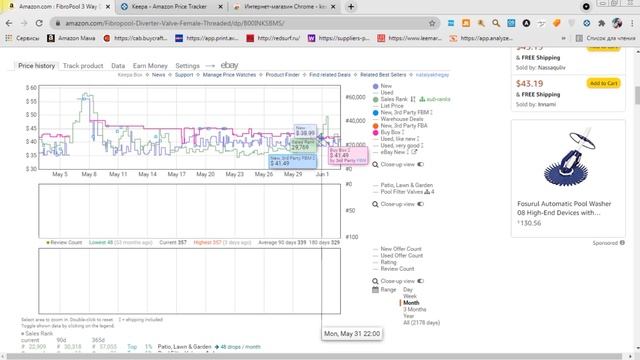Open a new browser tab
This screenshot has height=360, width=640.
tap(351, 7)
